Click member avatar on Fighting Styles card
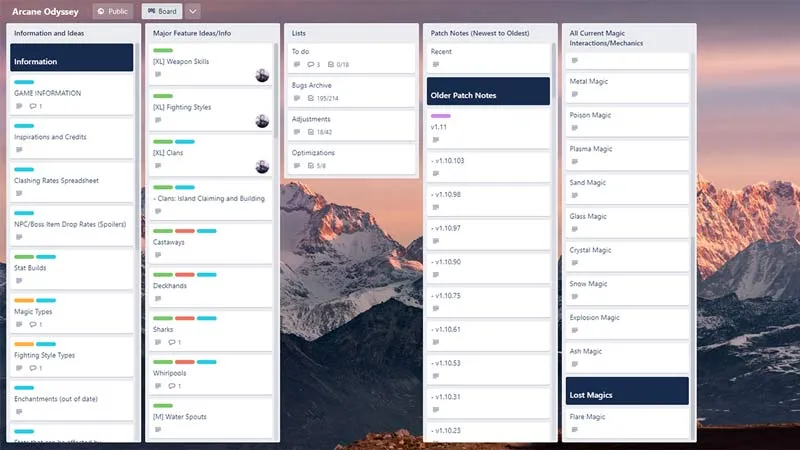 coord(262,121)
